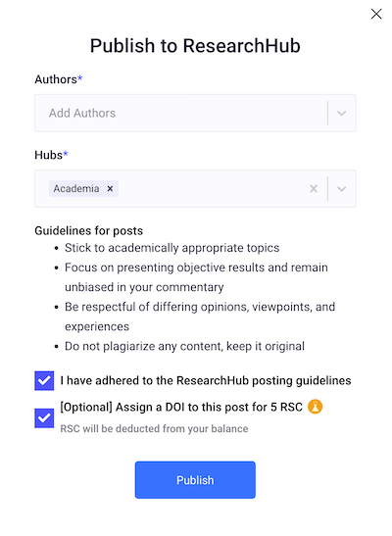This screenshot has width=392, height=536.
Task: Click the 'Guidelines for posts' heading
Action: coord(89,230)
